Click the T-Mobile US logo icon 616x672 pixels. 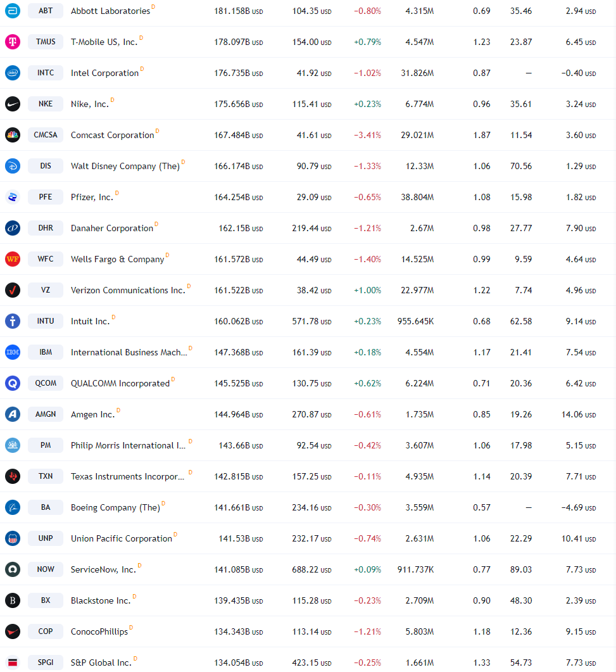tap(13, 42)
